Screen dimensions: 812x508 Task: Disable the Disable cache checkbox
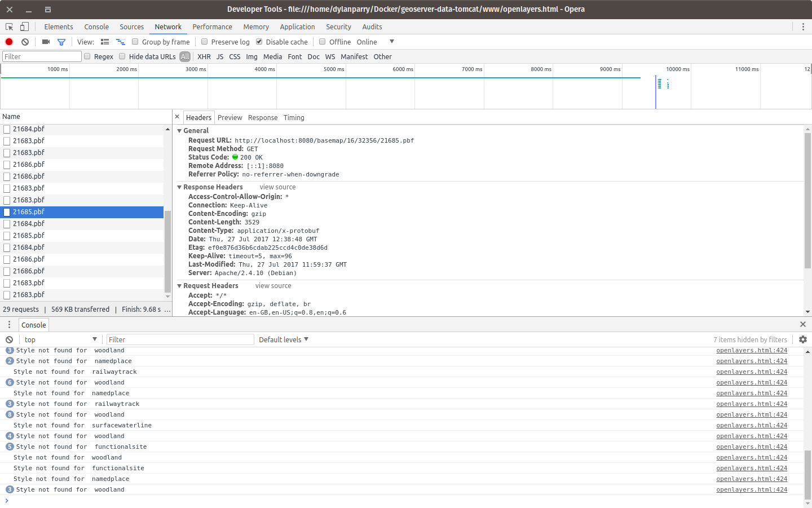[259, 41]
